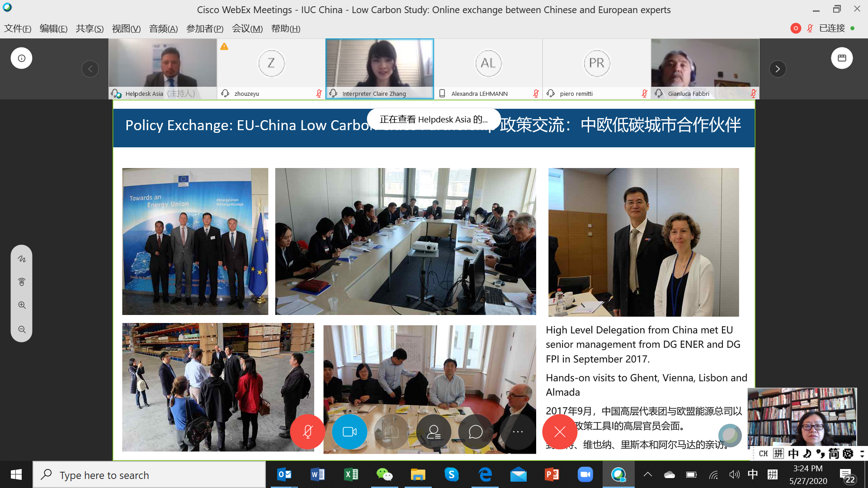
Task: Click the zoom in magnifier icon
Action: (21, 305)
